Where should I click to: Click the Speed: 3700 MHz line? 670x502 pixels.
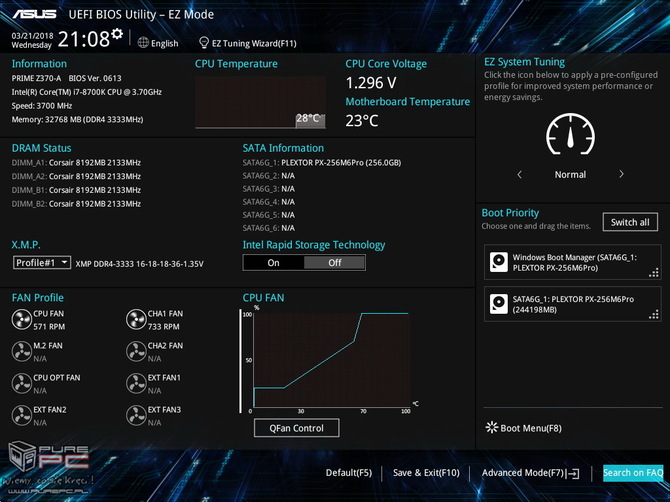42,106
